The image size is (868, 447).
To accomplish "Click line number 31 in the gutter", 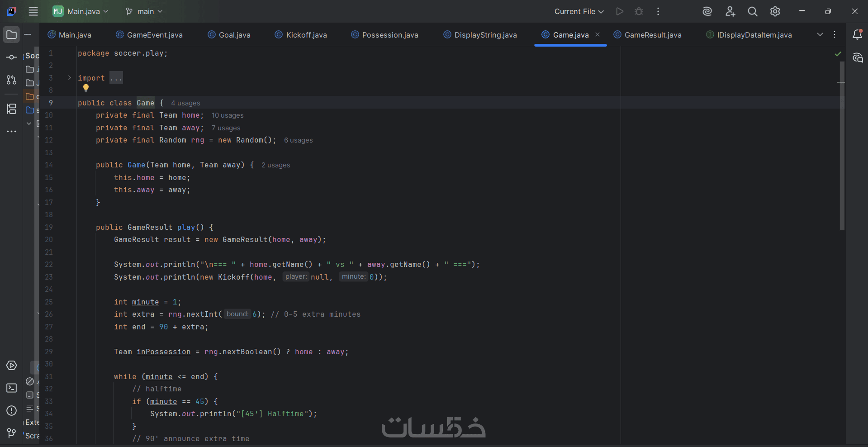I will click(x=49, y=376).
